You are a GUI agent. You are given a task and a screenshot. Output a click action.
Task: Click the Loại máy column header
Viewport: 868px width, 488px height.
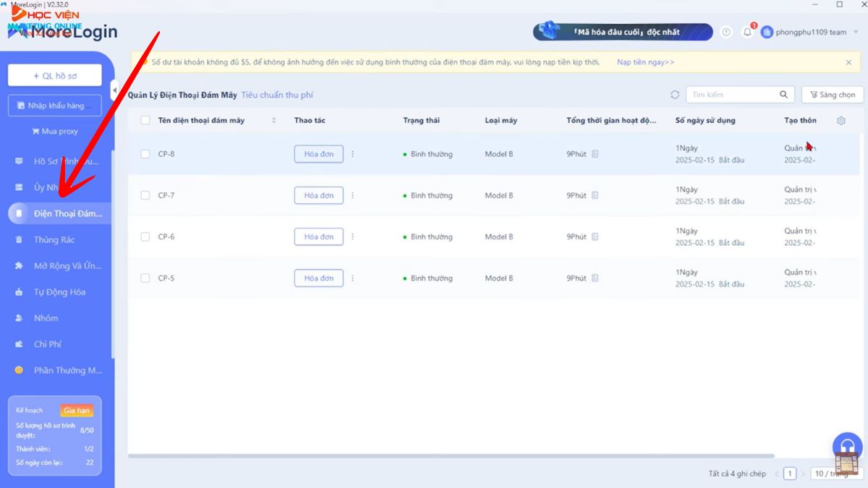(x=501, y=121)
